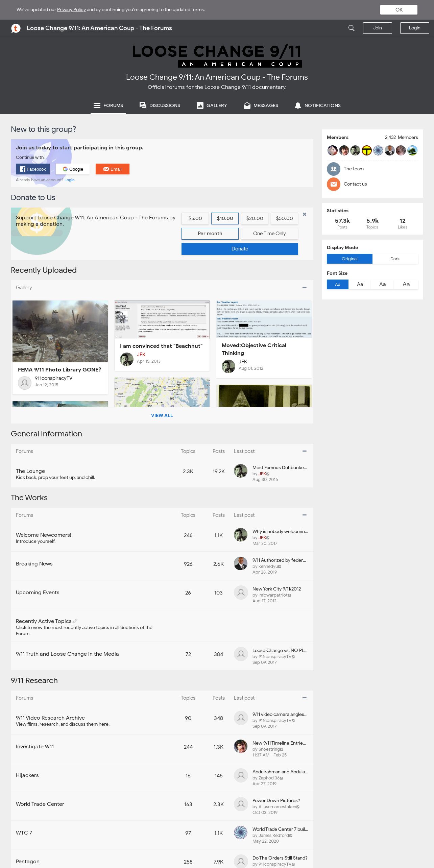
Task: Open the first member avatar in Members
Action: pos(333,150)
